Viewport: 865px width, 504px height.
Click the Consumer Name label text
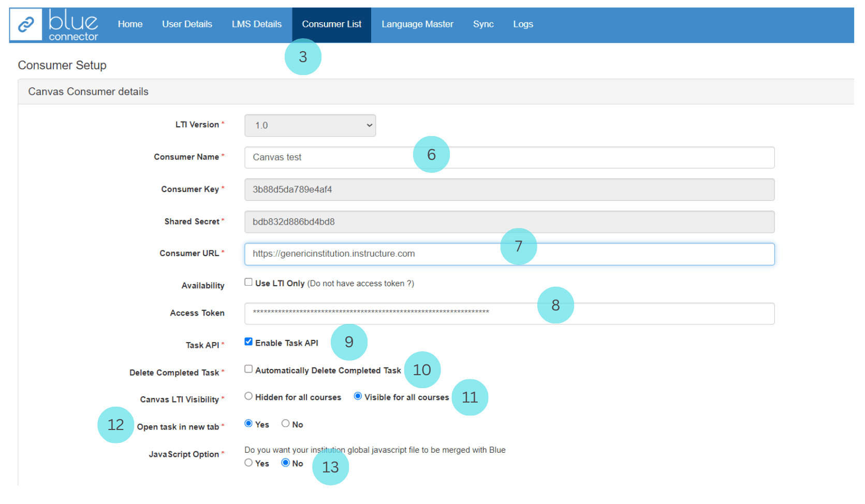[x=186, y=157]
